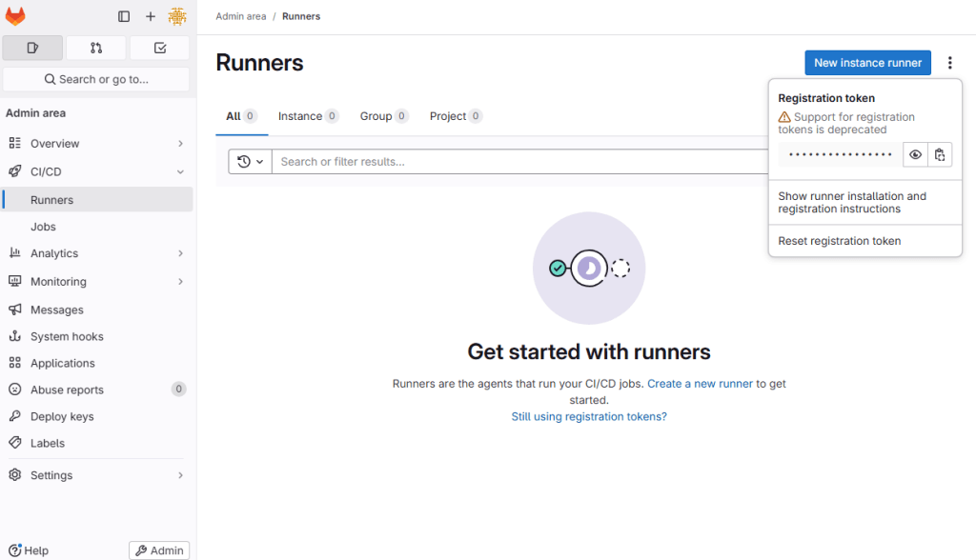
Task: Show runner installation and registration instructions
Action: click(865, 202)
